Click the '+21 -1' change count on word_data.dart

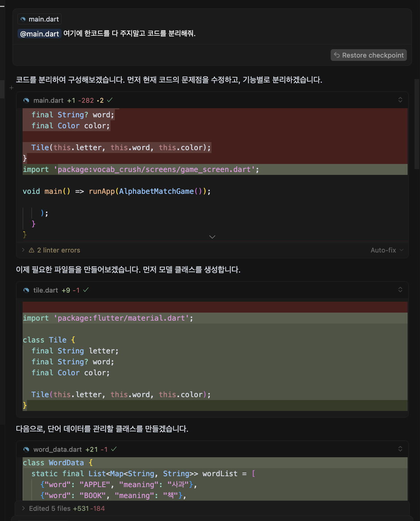coord(97,450)
